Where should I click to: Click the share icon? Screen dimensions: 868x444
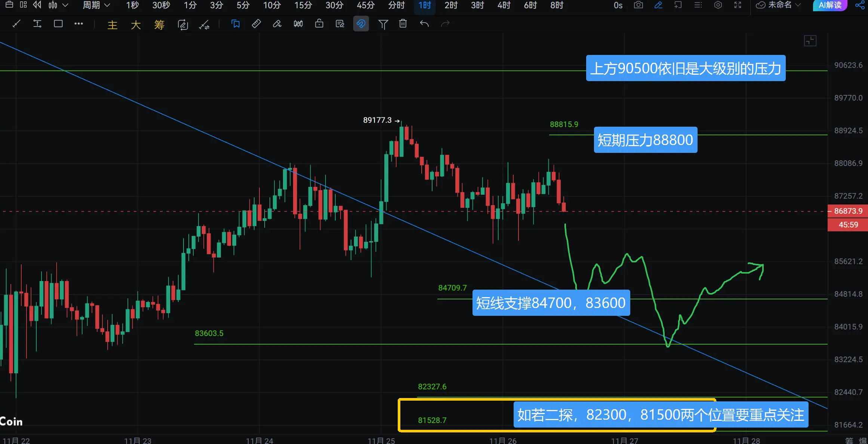(x=859, y=5)
